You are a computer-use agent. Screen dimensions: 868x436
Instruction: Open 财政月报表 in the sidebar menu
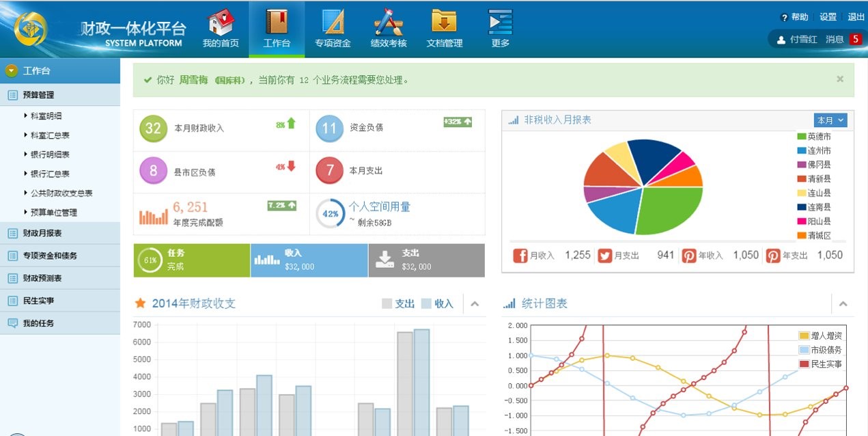click(x=42, y=233)
